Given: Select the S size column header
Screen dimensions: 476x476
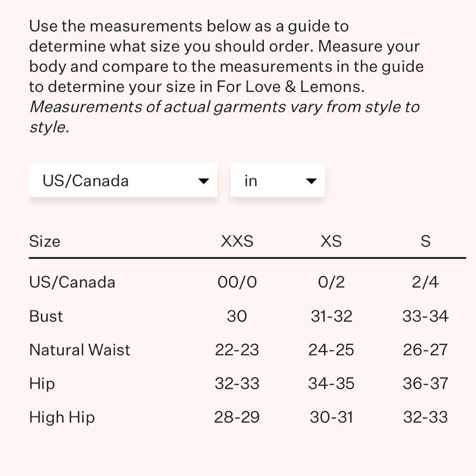Looking at the screenshot, I should coord(425,241).
